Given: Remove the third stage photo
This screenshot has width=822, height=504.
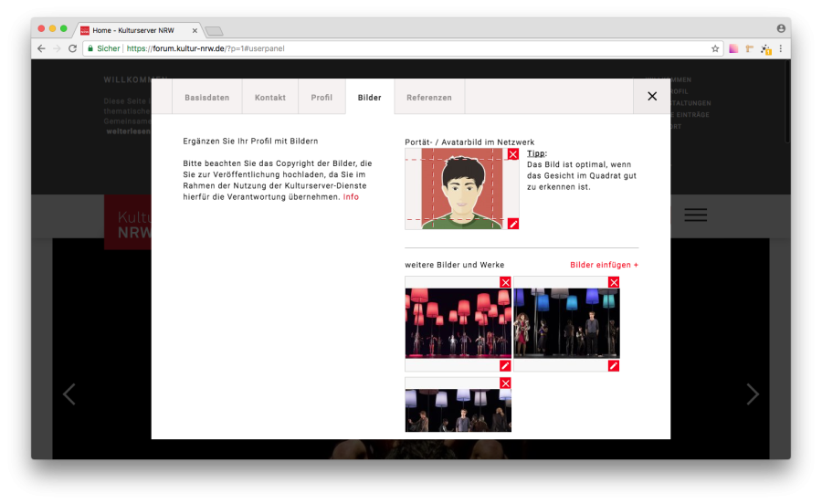Looking at the screenshot, I should (506, 383).
